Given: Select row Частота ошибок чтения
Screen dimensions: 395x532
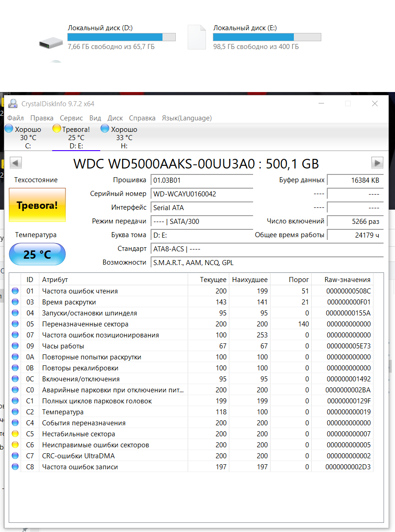Looking at the screenshot, I should (191, 291).
